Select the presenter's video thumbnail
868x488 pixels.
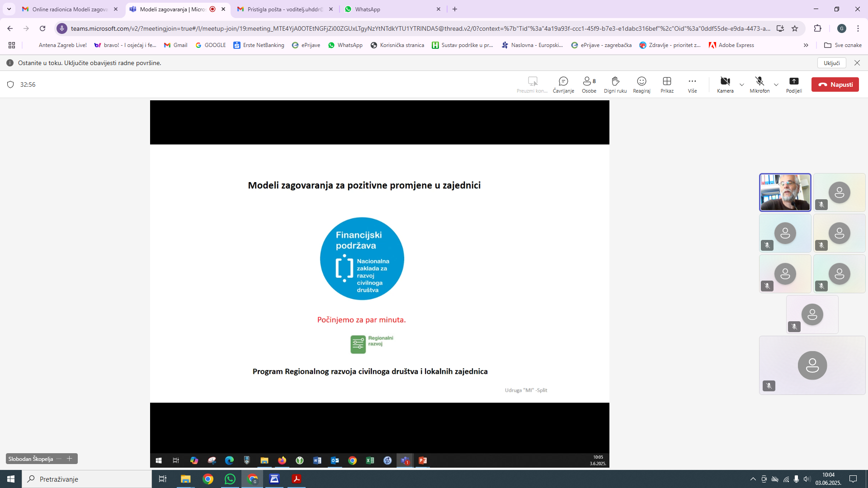(785, 192)
